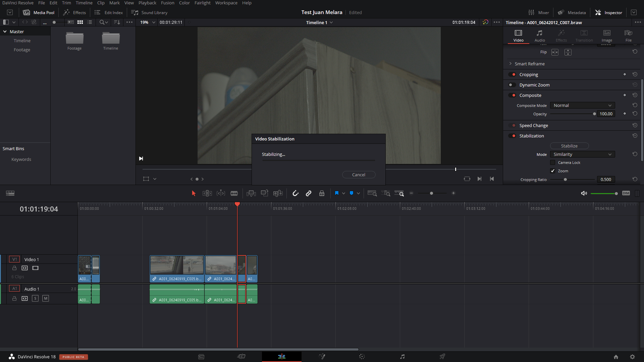The width and height of the screenshot is (644, 362).
Task: Reset the Stabilization settings
Action: point(635,136)
